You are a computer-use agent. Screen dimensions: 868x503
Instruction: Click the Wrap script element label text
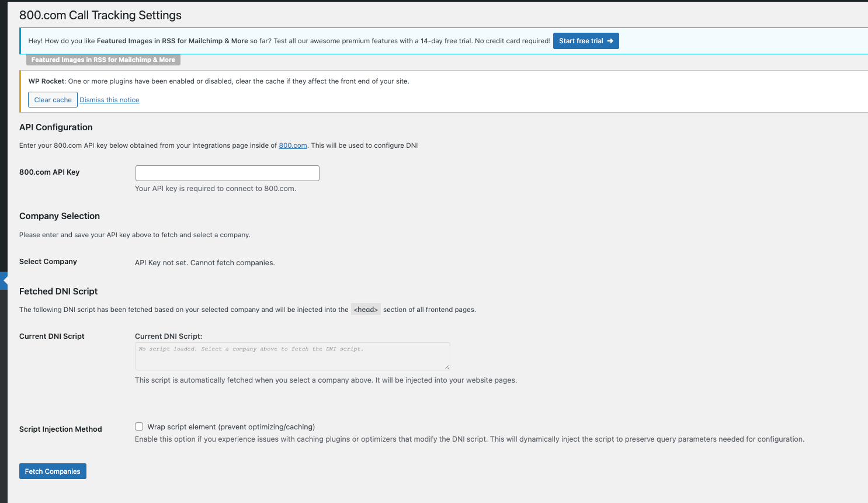coord(231,427)
